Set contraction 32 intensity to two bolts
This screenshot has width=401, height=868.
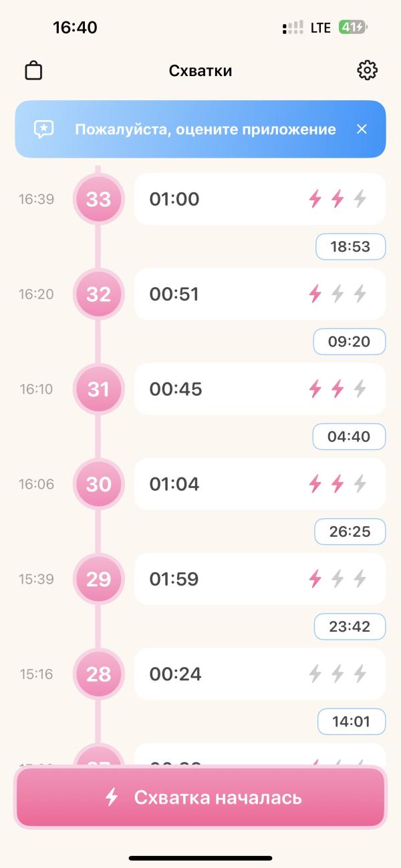click(x=338, y=294)
